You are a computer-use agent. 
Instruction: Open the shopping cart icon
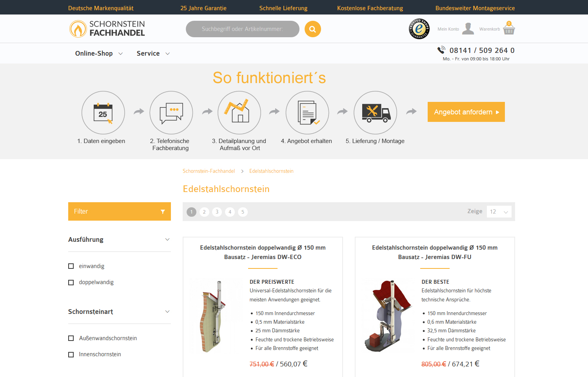click(508, 29)
